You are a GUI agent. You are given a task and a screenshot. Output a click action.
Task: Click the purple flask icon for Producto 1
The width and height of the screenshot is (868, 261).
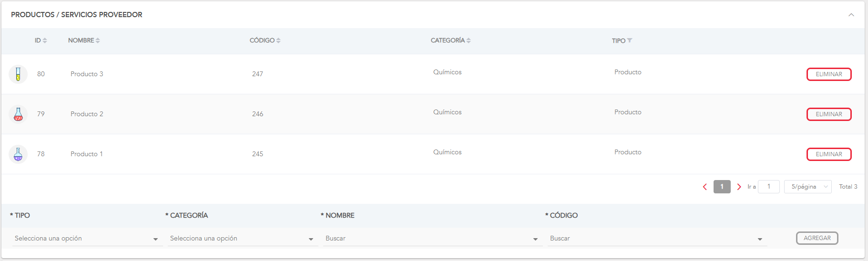[18, 154]
